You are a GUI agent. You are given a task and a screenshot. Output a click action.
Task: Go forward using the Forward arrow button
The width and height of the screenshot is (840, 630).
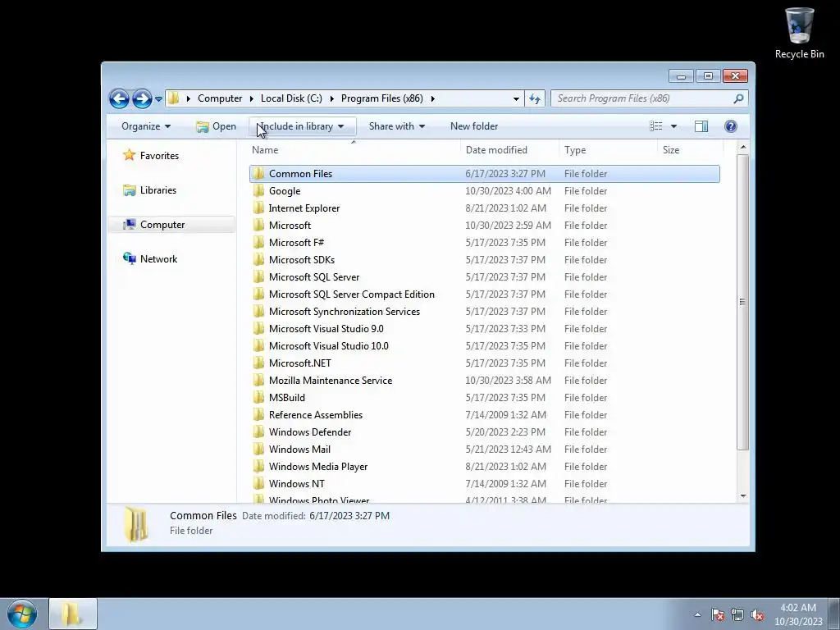(142, 98)
